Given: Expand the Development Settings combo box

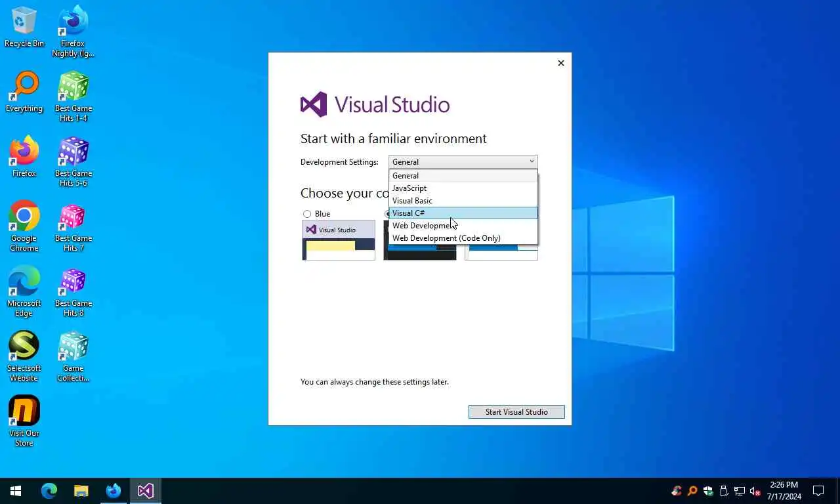Looking at the screenshot, I should pyautogui.click(x=463, y=162).
